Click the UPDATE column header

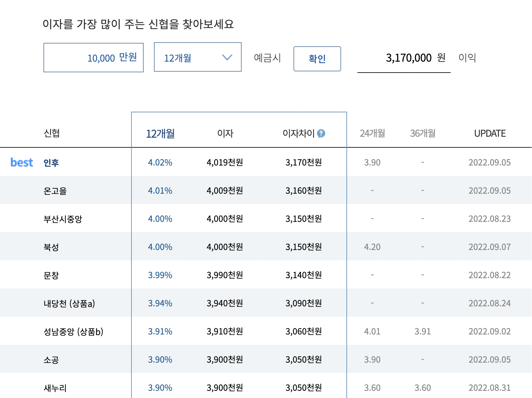coord(490,134)
